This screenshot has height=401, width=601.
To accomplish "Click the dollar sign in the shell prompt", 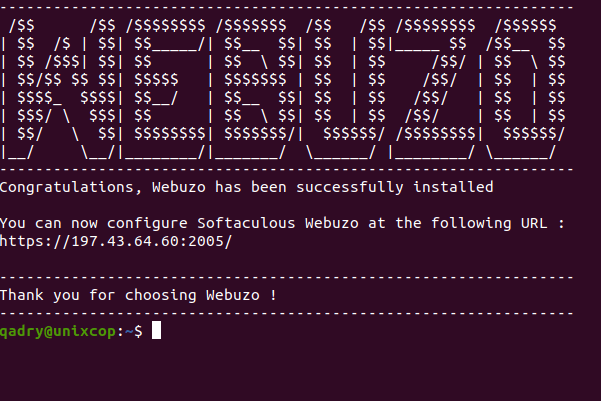I will [138, 331].
